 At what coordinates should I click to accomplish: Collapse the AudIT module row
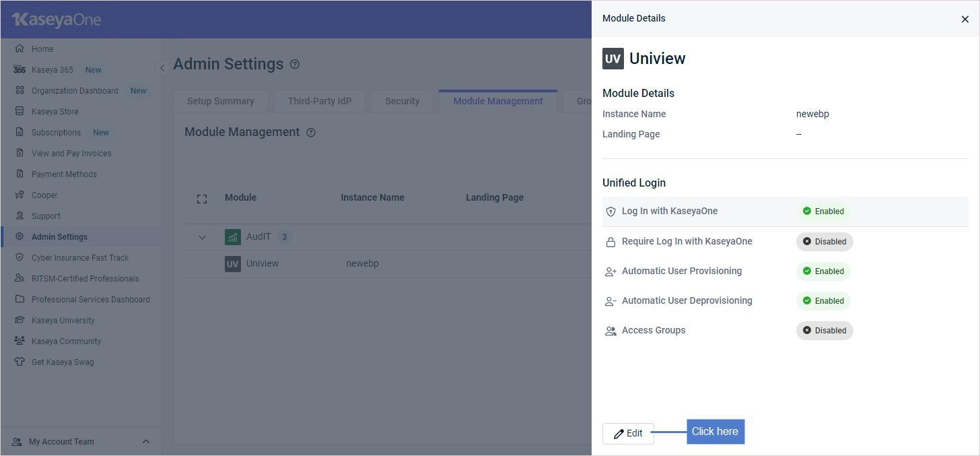click(x=202, y=237)
